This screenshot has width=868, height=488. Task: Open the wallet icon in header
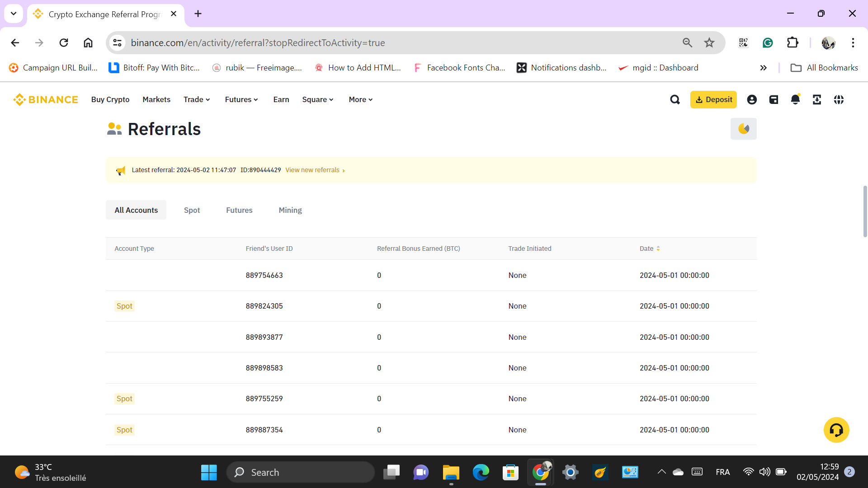point(774,99)
